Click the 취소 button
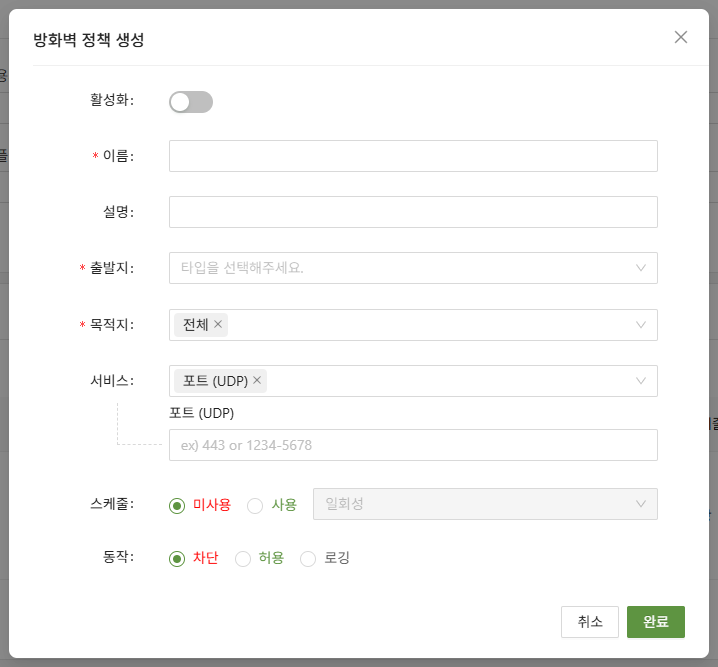Viewport: 718px width, 667px height. [590, 621]
